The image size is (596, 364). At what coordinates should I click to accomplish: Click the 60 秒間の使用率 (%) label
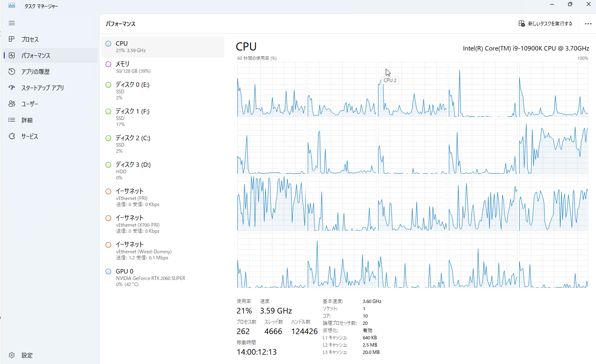(x=257, y=58)
